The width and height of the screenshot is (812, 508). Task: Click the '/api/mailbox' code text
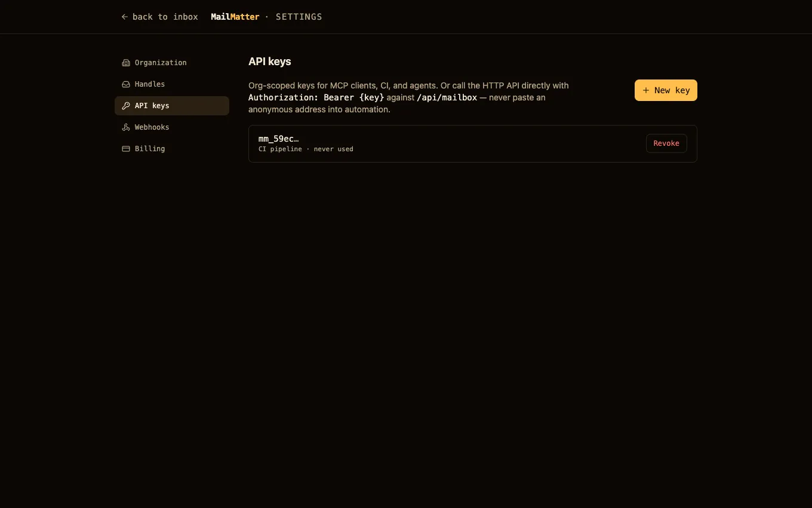447,97
